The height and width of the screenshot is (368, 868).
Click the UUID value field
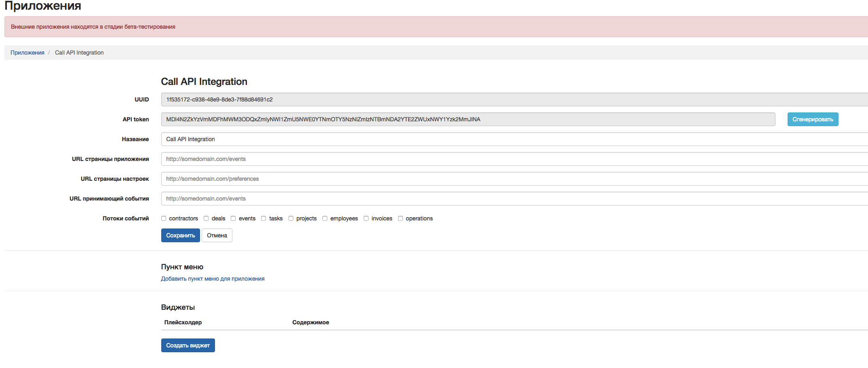click(513, 99)
